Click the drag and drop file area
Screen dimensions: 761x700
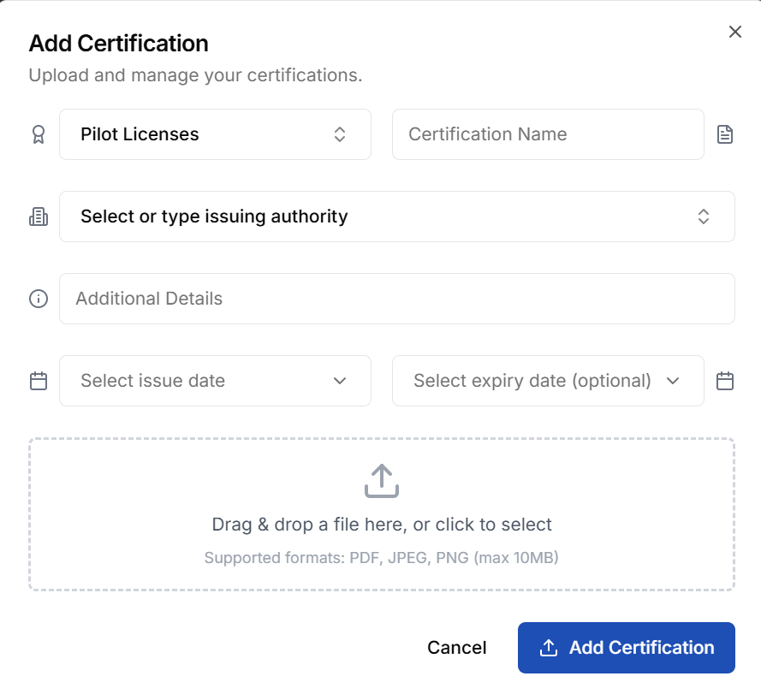(381, 513)
